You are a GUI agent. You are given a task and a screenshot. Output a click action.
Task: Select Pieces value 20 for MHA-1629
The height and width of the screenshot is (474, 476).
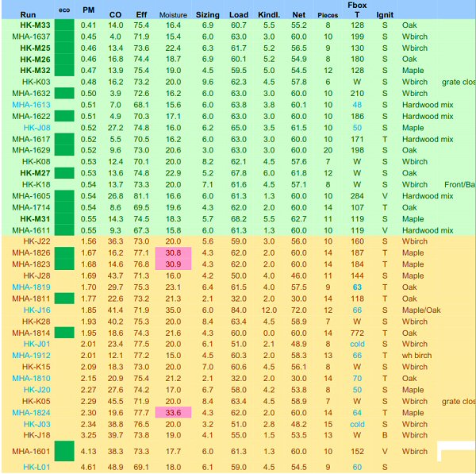(x=328, y=150)
